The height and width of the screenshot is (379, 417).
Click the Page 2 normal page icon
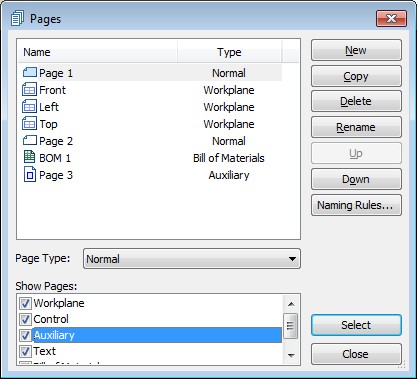click(30, 140)
